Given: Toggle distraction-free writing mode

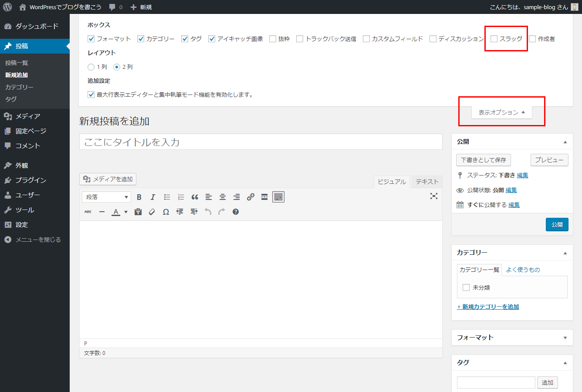Looking at the screenshot, I should pos(434,196).
